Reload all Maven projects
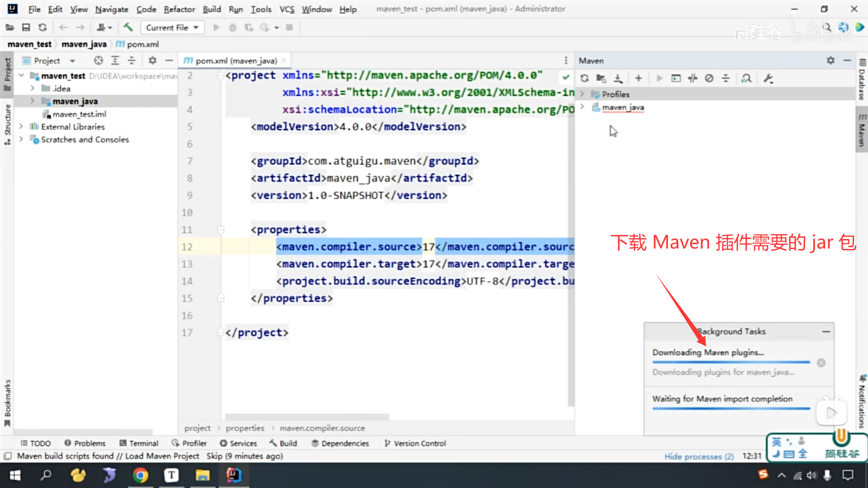 click(x=585, y=79)
